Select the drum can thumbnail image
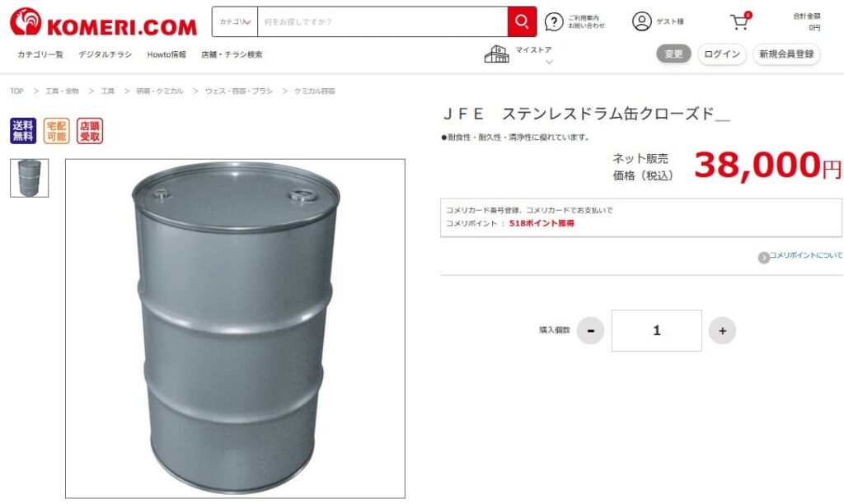 tap(29, 178)
